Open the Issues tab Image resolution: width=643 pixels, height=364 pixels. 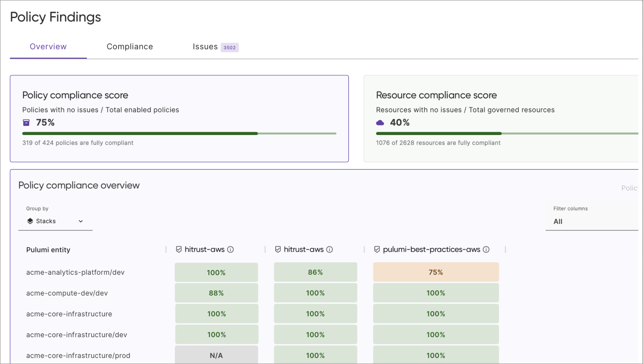205,46
